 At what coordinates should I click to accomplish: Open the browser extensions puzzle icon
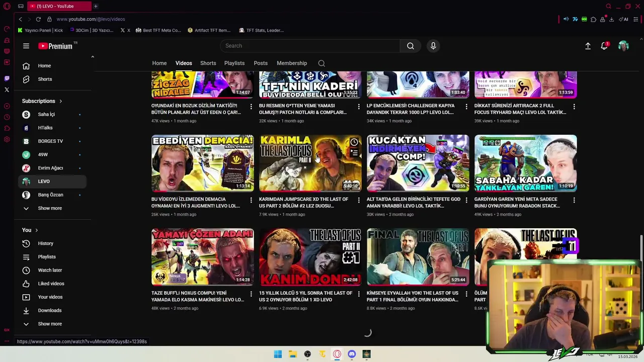593,19
